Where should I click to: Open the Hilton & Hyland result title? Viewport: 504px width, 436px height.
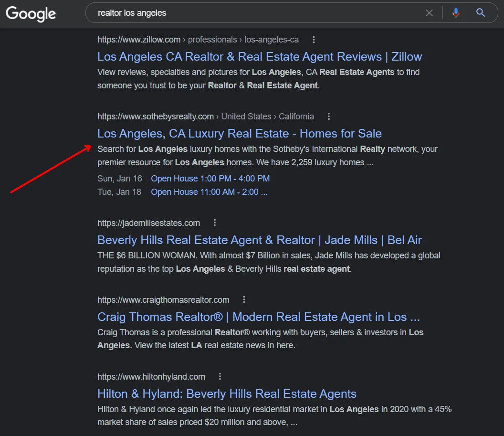227,394
